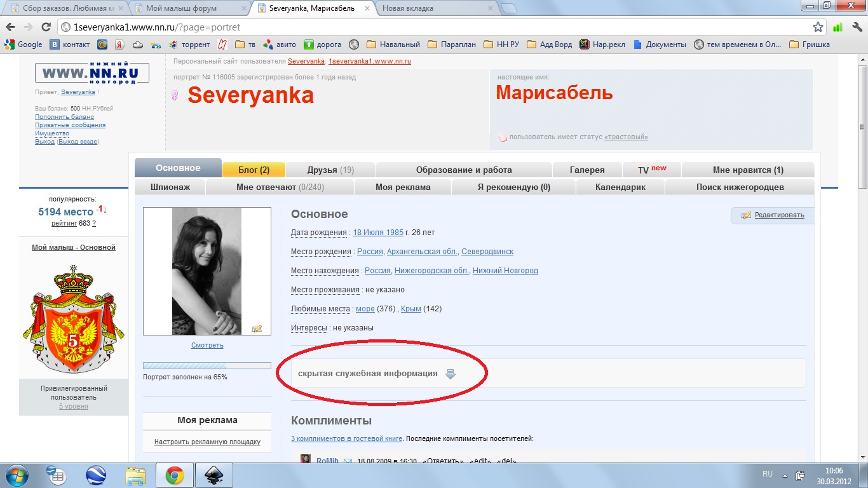This screenshot has width=868, height=488.
Task: Open Windows Start menu
Action: (x=15, y=475)
